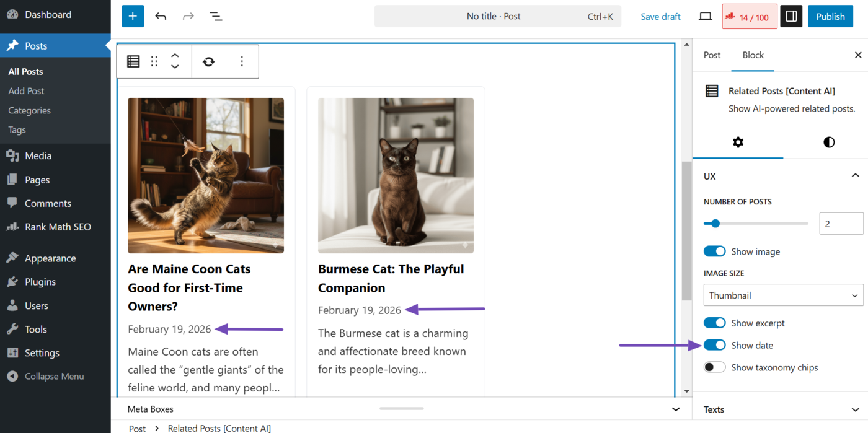Turn off the Show excerpt toggle
The width and height of the screenshot is (868, 433).
click(714, 323)
